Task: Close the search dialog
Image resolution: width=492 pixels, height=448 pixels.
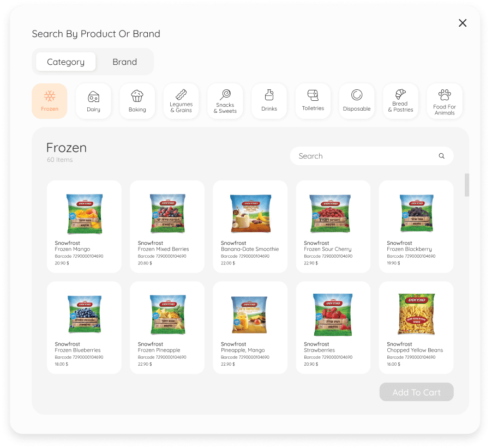Action: [463, 23]
